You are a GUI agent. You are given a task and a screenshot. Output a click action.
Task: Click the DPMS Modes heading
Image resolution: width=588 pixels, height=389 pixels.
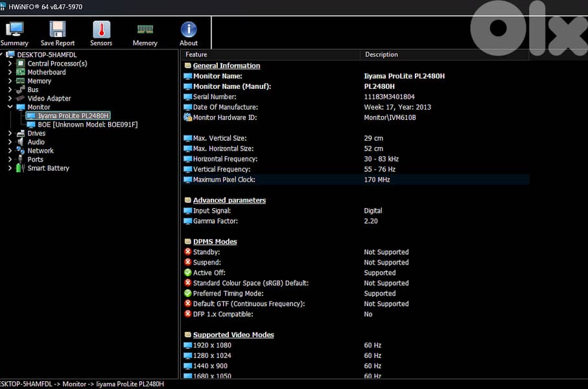click(215, 242)
